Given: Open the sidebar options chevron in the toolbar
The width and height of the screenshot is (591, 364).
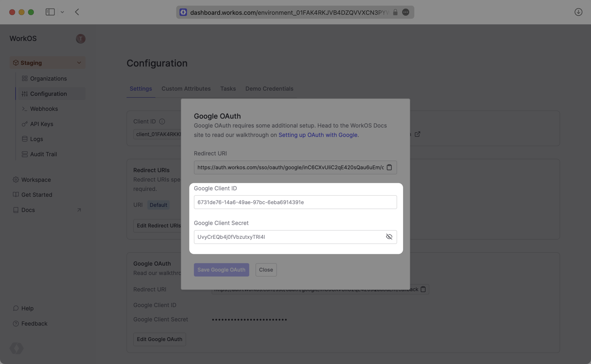Looking at the screenshot, I should [62, 12].
